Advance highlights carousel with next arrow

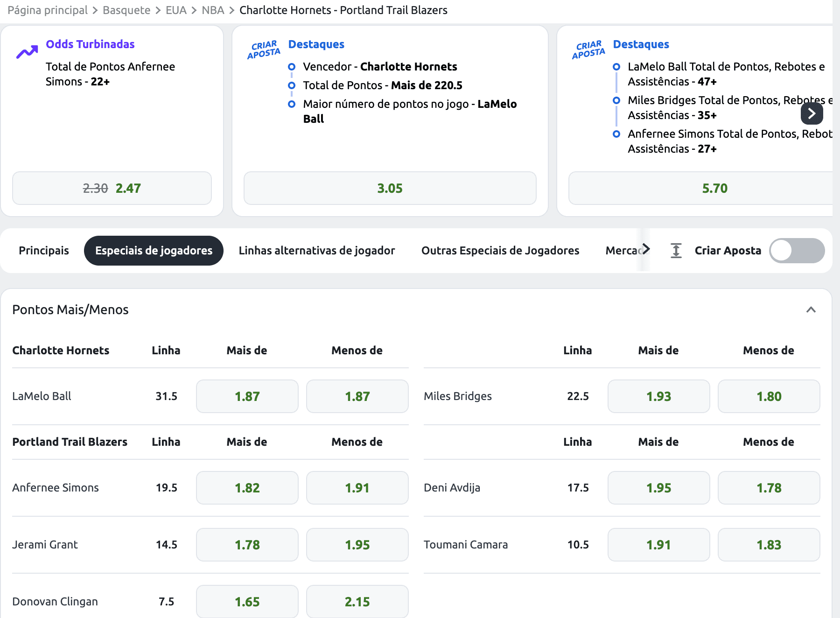812,113
